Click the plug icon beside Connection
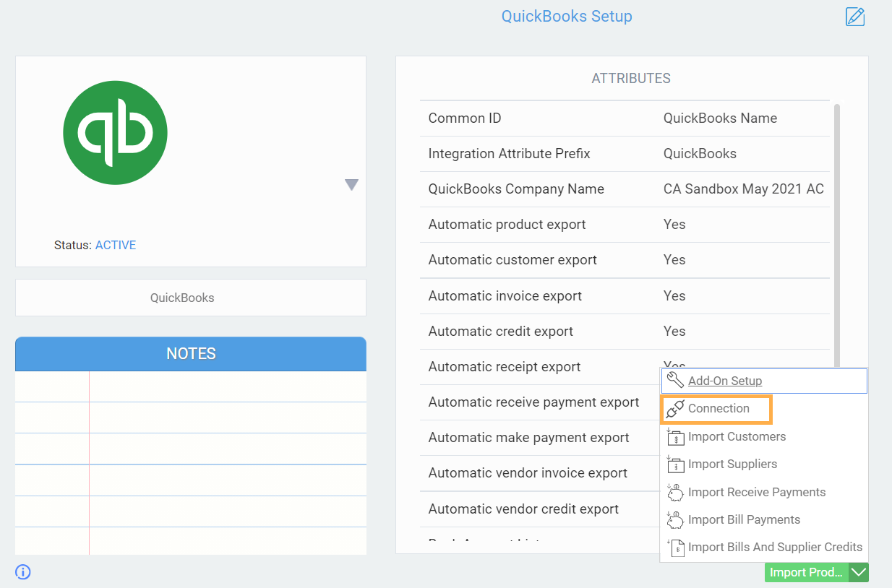This screenshot has height=588, width=892. [x=675, y=409]
